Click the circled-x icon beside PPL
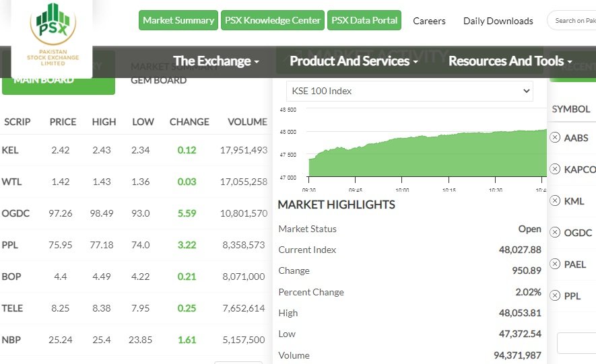The image size is (596, 364). tap(555, 295)
